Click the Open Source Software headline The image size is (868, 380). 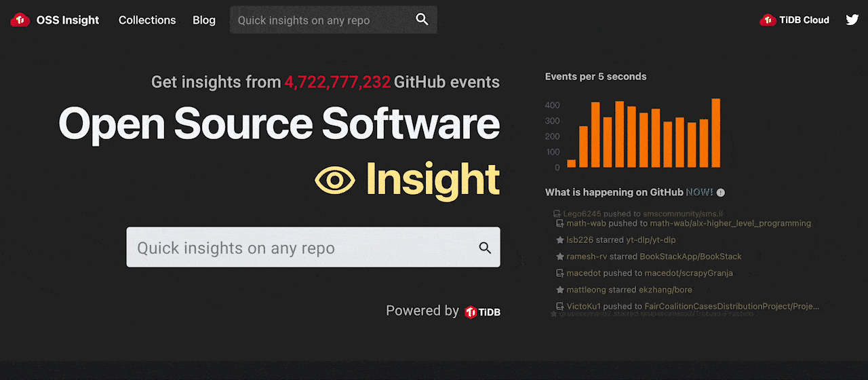pos(279,124)
